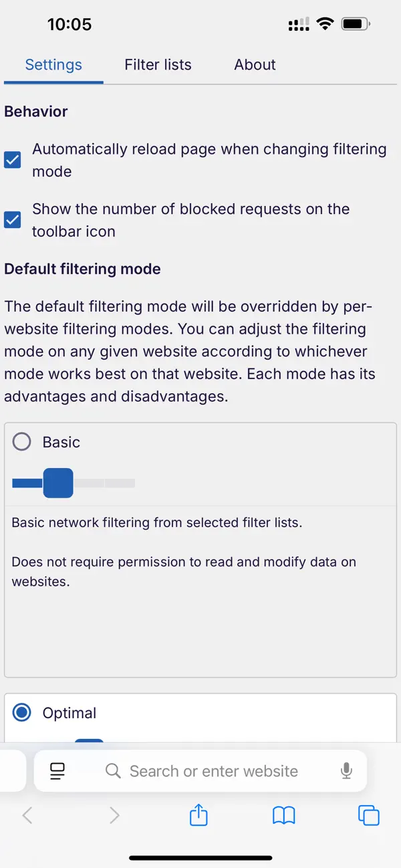Screen dimensions: 401x868
Task: Tap the Wi-Fi status icon
Action: [x=325, y=23]
